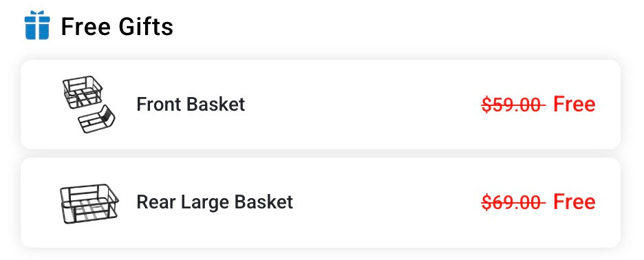The width and height of the screenshot is (644, 260).
Task: Click the red "Free" label beside $69.00
Action: (x=575, y=202)
